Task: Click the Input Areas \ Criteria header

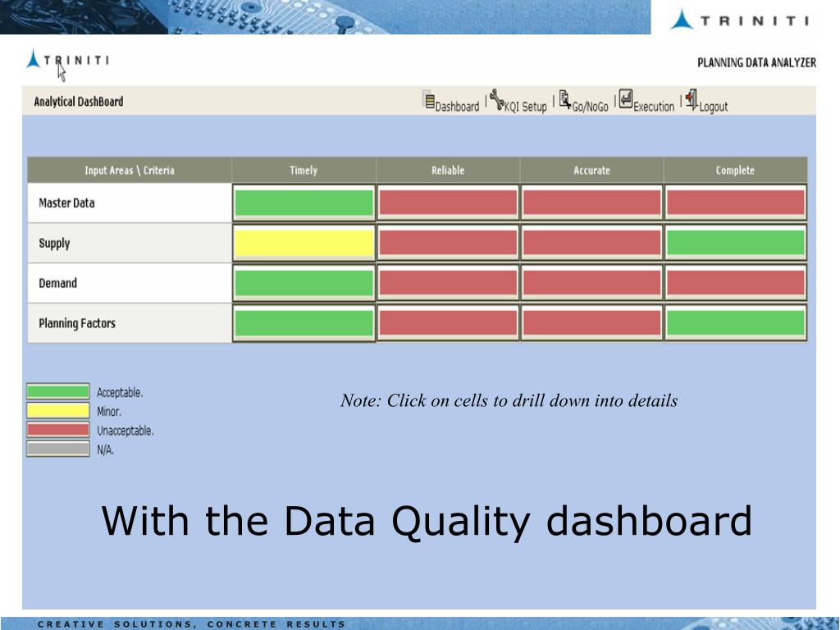Action: click(x=130, y=171)
